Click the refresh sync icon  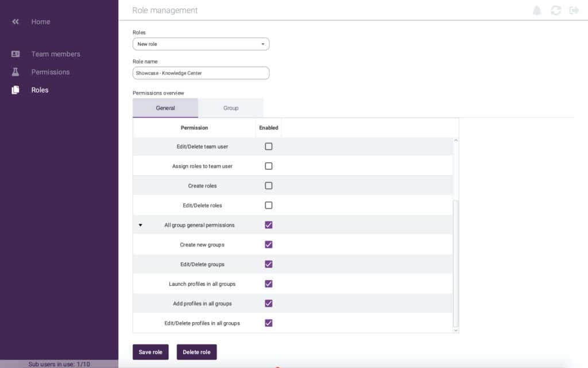pyautogui.click(x=555, y=10)
